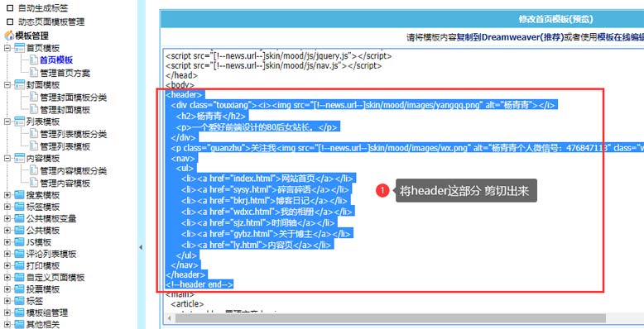This screenshot has height=329, width=644.
Task: Click the 自定义页面模板 folder icon
Action: [x=20, y=278]
